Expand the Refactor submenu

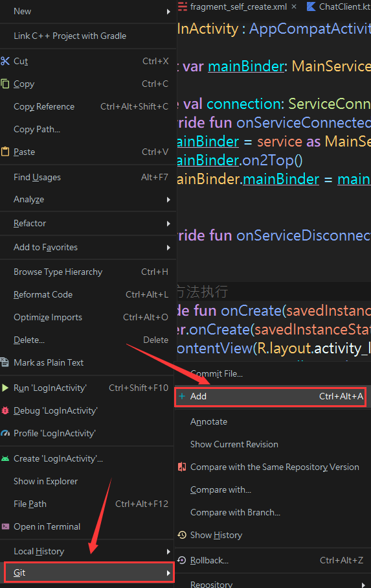tap(88, 224)
